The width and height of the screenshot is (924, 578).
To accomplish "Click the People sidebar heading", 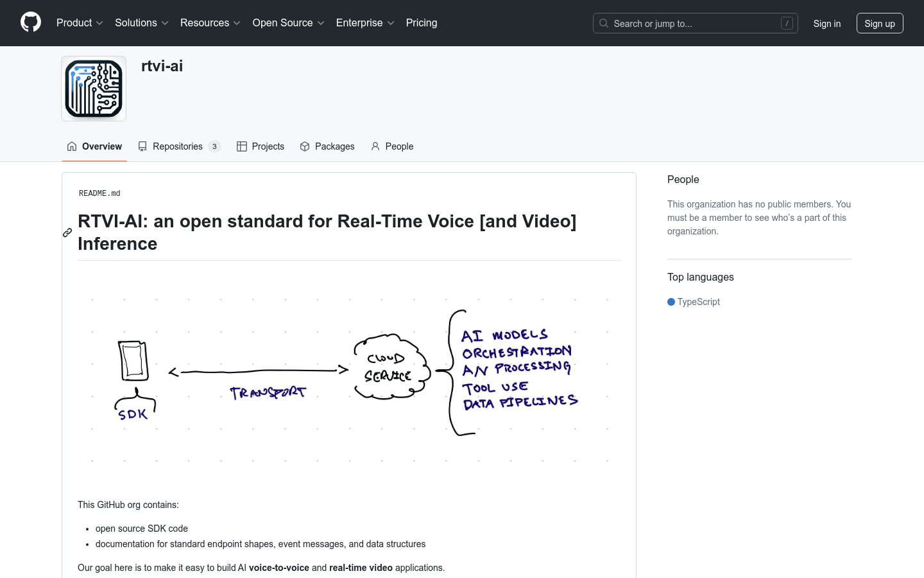I will tap(683, 180).
